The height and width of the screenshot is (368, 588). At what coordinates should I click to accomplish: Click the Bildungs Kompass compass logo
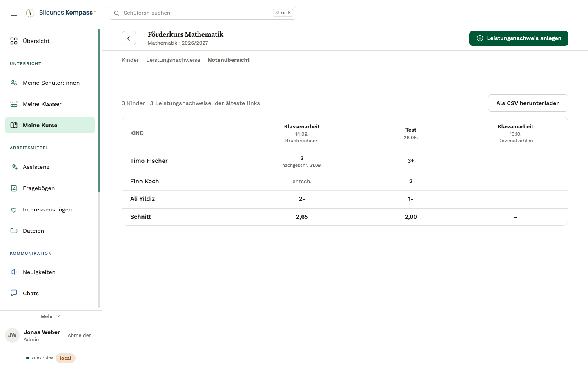[x=30, y=13]
